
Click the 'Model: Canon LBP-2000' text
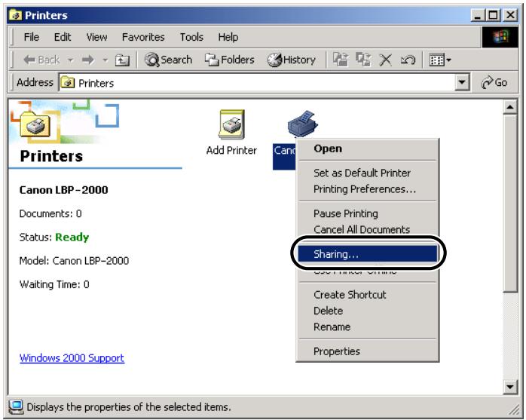coord(74,261)
